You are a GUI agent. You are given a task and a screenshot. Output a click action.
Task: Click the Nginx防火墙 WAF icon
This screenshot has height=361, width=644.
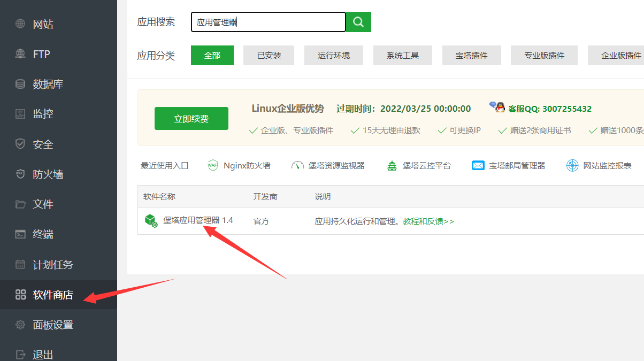[213, 165]
